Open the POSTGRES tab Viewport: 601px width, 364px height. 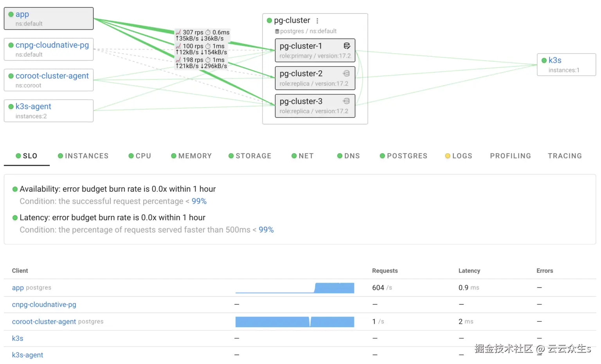click(403, 156)
